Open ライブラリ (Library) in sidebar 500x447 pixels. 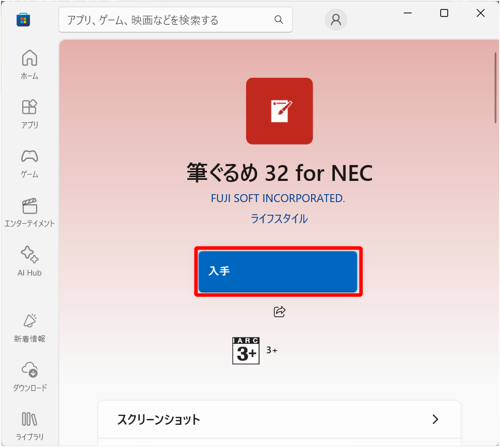(30, 426)
